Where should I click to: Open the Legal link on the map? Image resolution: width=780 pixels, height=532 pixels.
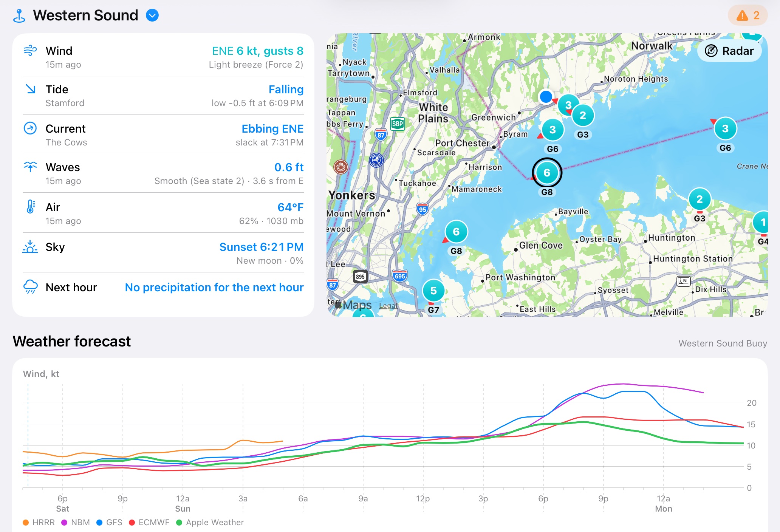[x=388, y=306]
